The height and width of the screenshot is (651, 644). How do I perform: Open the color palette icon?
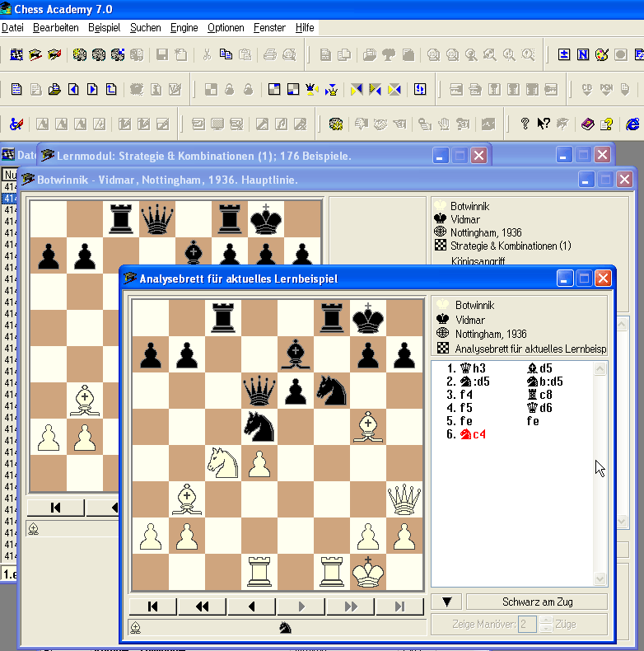click(x=602, y=54)
